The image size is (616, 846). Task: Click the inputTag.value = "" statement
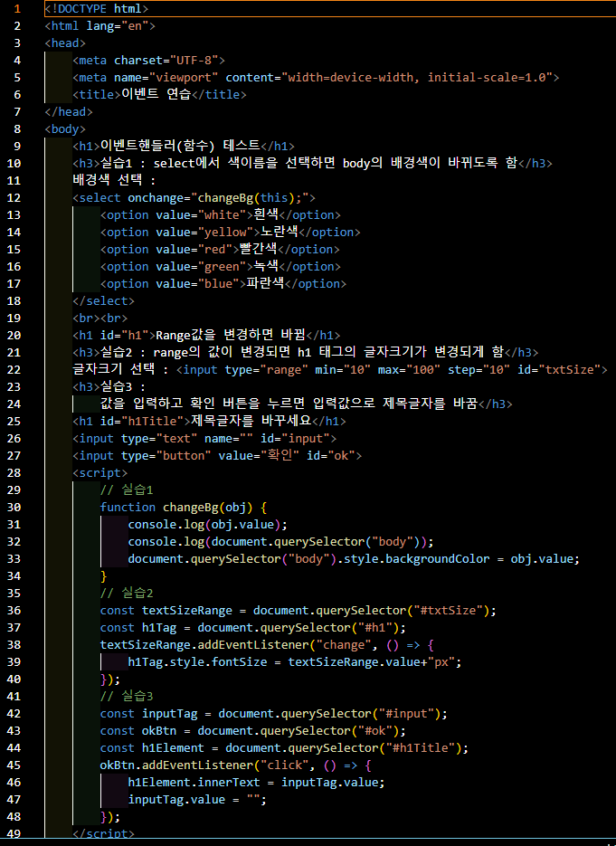(197, 800)
